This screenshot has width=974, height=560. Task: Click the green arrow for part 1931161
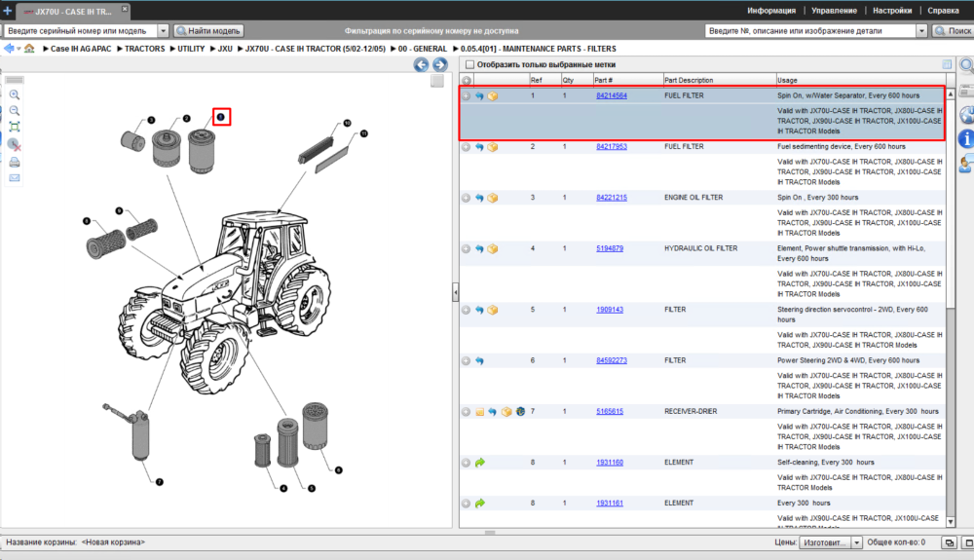coord(479,504)
